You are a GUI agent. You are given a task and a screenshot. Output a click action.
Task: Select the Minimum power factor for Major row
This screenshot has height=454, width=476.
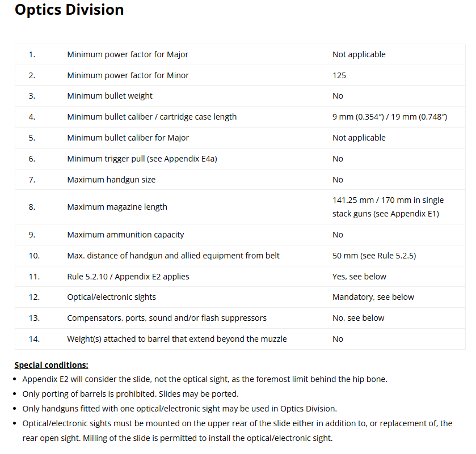[128, 54]
